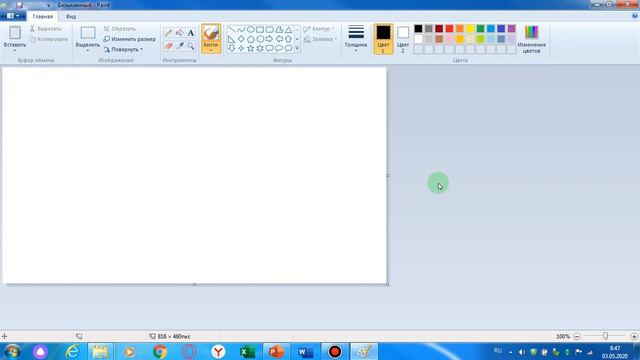Viewport: 640px width, 360px height.
Task: Choose the rounded rectangular callout shape
Action: tap(269, 48)
